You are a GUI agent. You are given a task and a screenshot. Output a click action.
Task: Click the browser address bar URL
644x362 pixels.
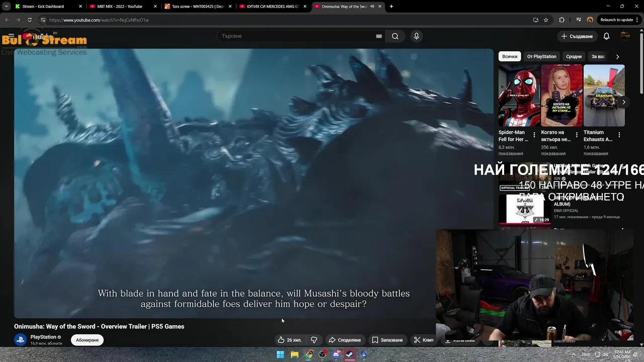point(99,20)
